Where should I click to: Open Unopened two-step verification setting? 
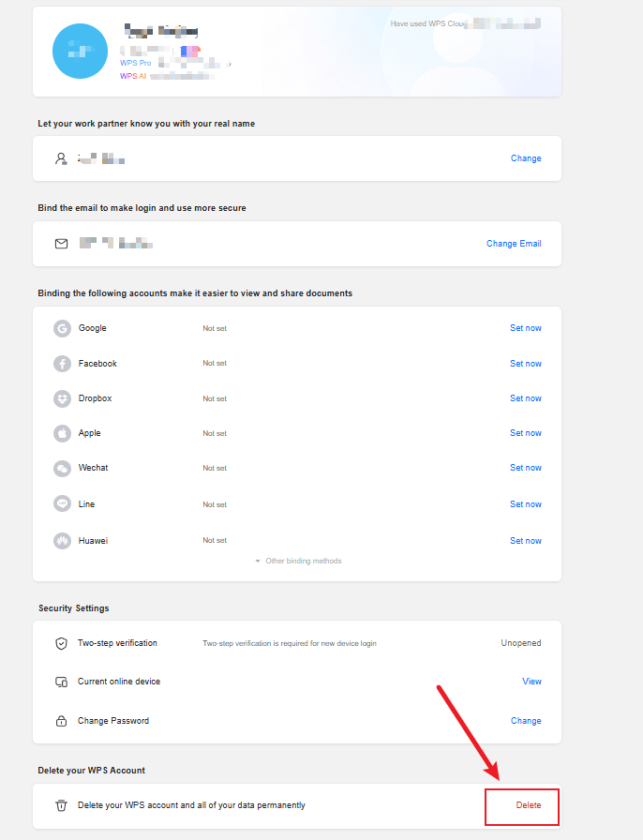pyautogui.click(x=521, y=643)
